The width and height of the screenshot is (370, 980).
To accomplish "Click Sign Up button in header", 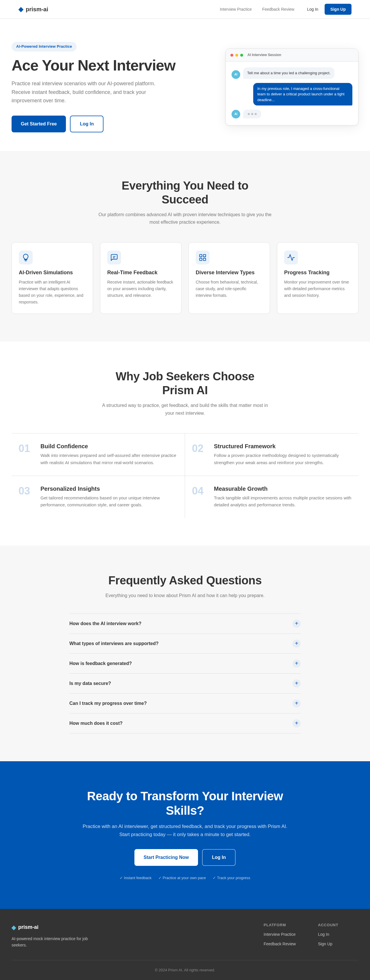I will (x=338, y=10).
